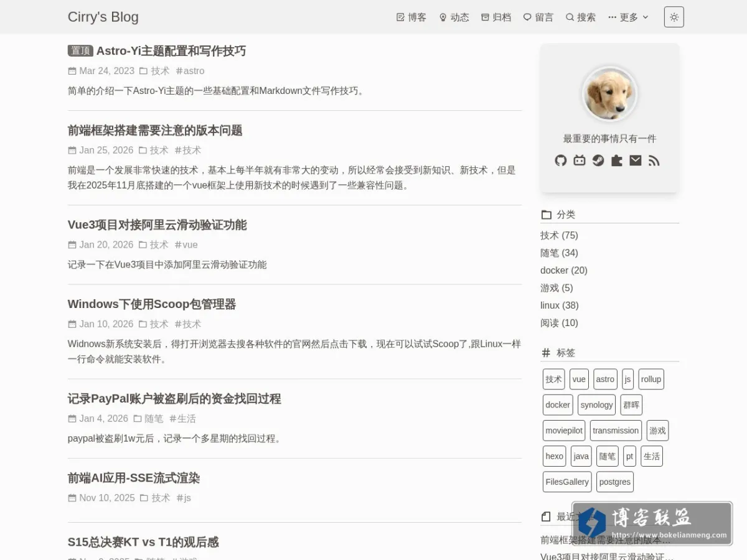The height and width of the screenshot is (560, 747).
Task: Select category linux (38)
Action: 560,305
